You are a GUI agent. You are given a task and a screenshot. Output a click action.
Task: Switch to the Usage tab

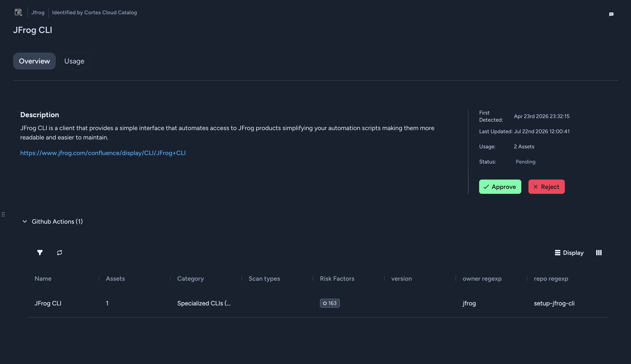coord(74,61)
